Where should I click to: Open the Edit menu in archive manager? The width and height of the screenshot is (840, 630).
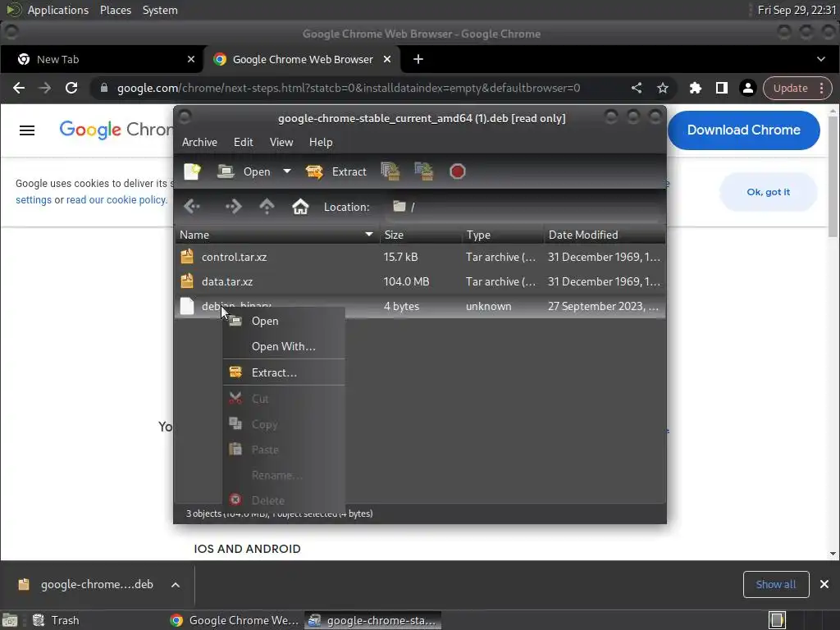pyautogui.click(x=243, y=142)
